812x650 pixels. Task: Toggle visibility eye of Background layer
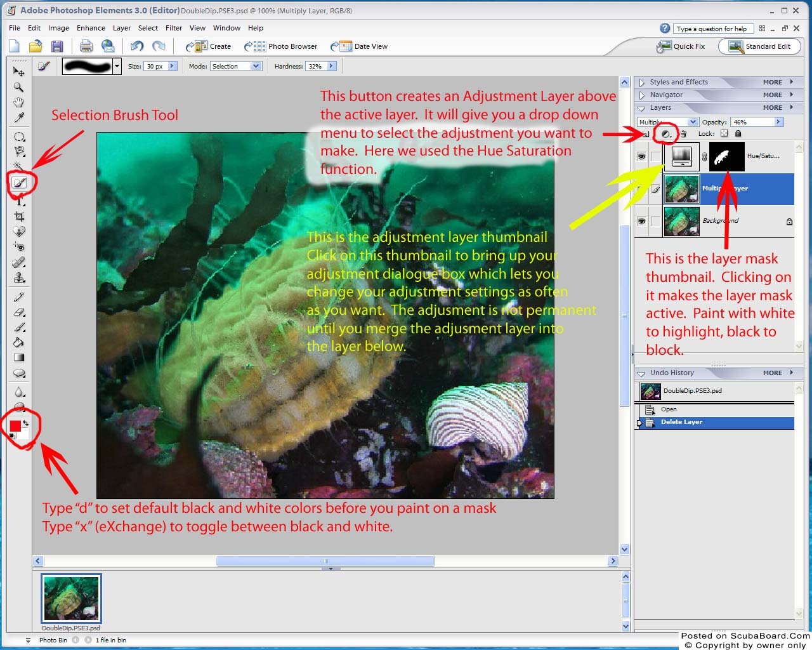click(641, 221)
